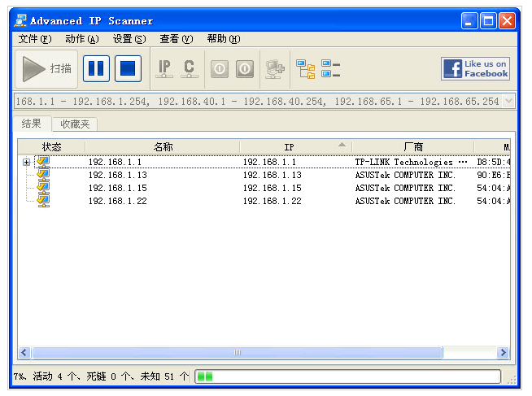Screen dimensions: 532x396
Task: Click the horizontal scrollbar thumb
Action: tap(238, 353)
